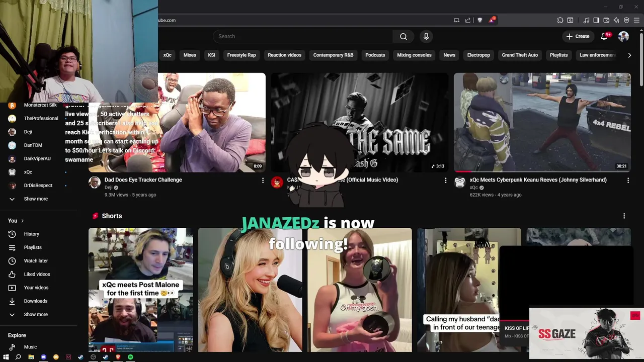
Task: Select the Reaction videos chip
Action: pyautogui.click(x=284, y=55)
